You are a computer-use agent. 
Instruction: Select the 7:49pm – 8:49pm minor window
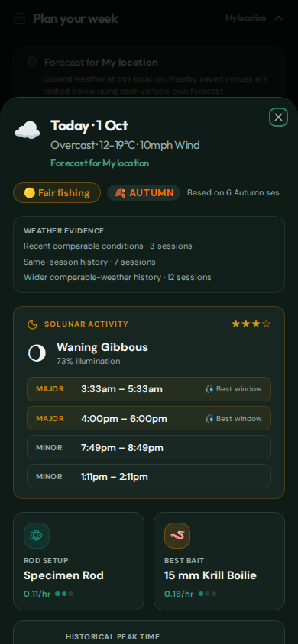tap(149, 447)
